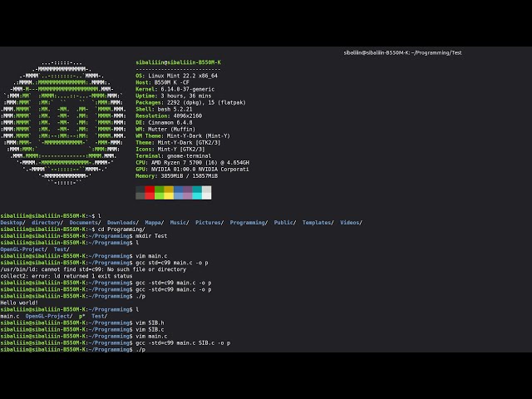Pick the blue swatch in the palette
The width and height of the screenshot is (532, 399).
click(178, 192)
